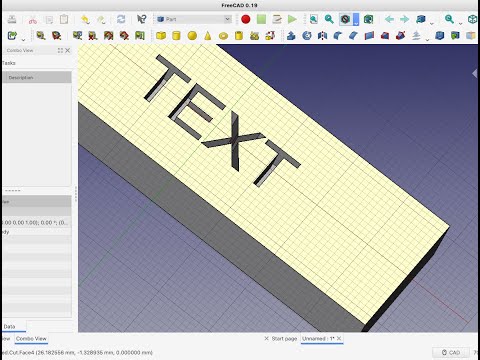Select the Thickness tool
The image size is (480, 360).
click(x=439, y=35)
